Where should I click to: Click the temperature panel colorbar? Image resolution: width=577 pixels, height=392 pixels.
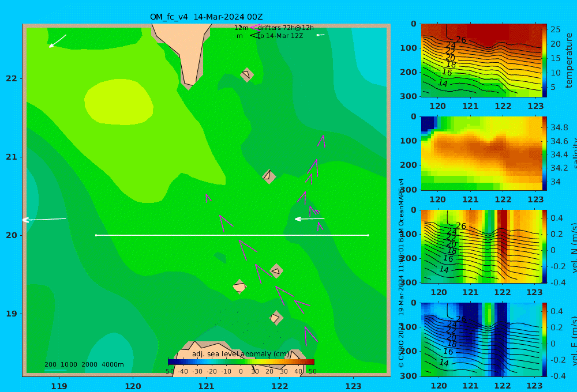pyautogui.click(x=545, y=61)
